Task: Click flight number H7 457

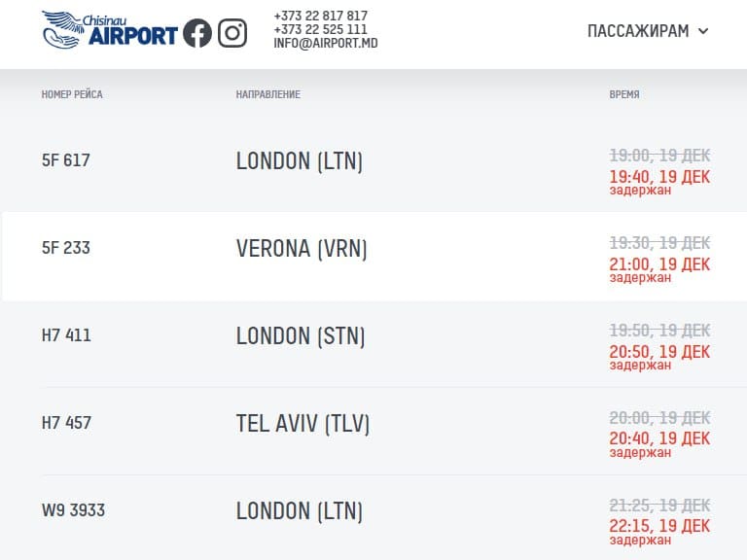Action: click(66, 423)
